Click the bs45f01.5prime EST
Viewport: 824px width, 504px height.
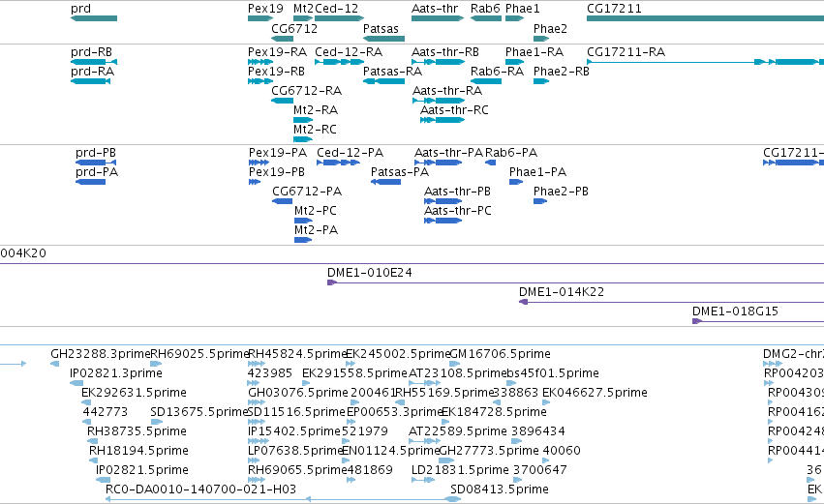click(511, 383)
